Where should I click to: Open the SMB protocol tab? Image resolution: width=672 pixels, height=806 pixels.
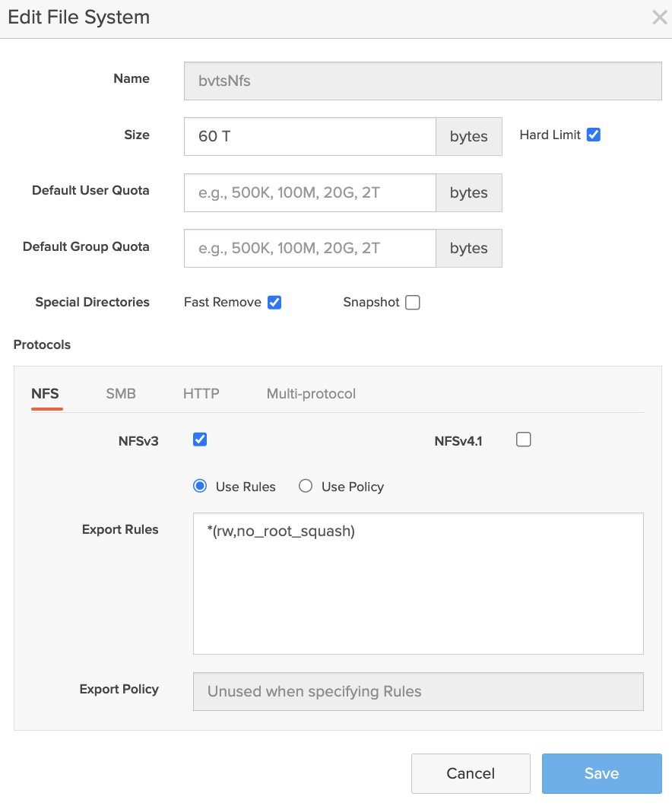point(121,393)
